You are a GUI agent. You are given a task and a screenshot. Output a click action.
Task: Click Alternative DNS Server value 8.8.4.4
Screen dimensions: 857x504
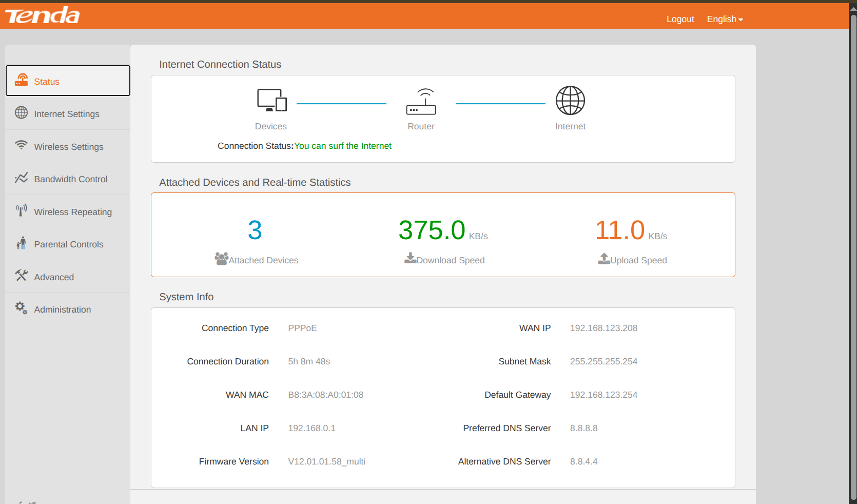click(584, 461)
